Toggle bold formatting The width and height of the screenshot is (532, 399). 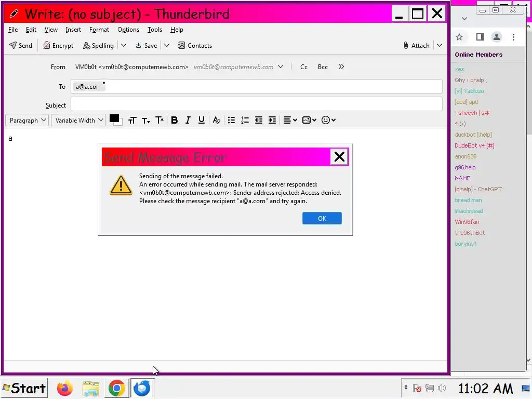tap(175, 120)
